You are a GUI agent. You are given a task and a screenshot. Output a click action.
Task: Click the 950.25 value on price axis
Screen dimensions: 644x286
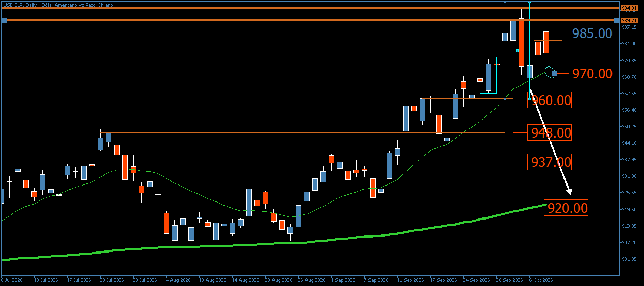[628, 127]
